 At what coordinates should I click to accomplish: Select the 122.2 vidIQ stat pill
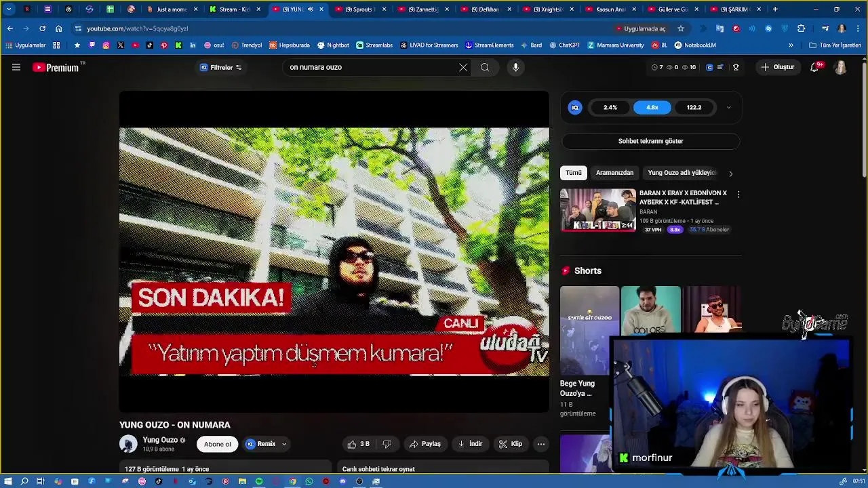click(694, 107)
